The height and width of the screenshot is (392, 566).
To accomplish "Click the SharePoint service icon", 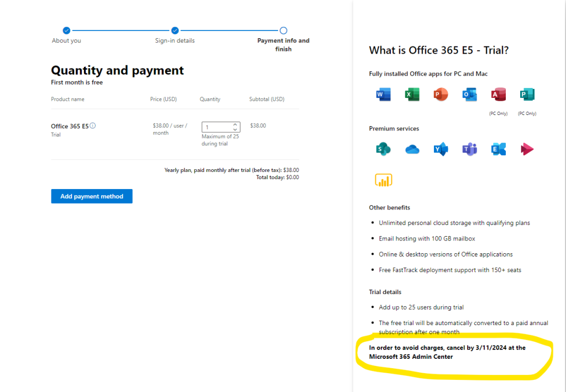I will coord(384,149).
